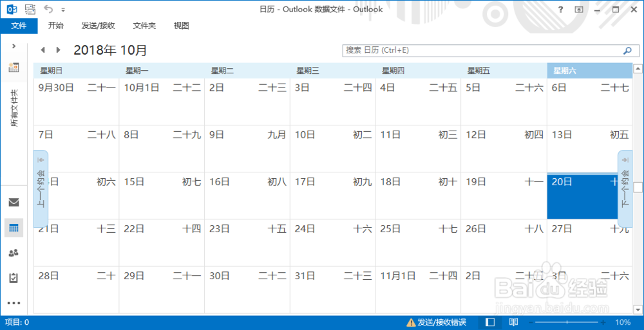Open People contacts navigation icon
Screen dimensions: 644x330
[x=14, y=253]
